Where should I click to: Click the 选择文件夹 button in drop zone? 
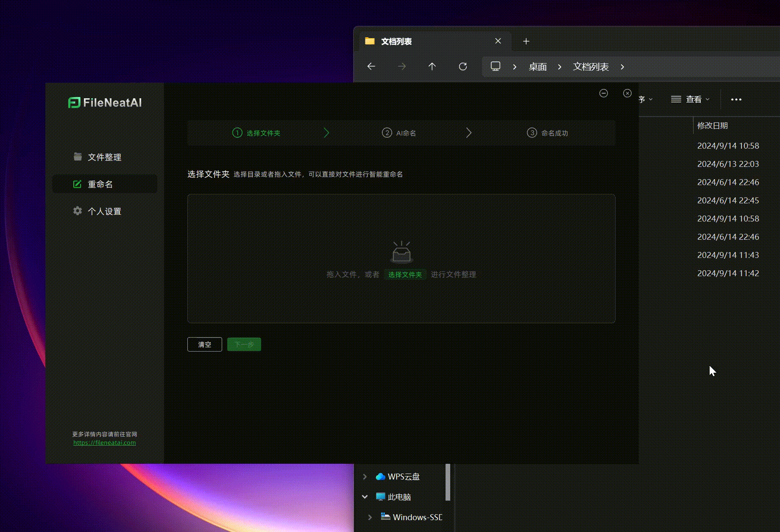[405, 274]
